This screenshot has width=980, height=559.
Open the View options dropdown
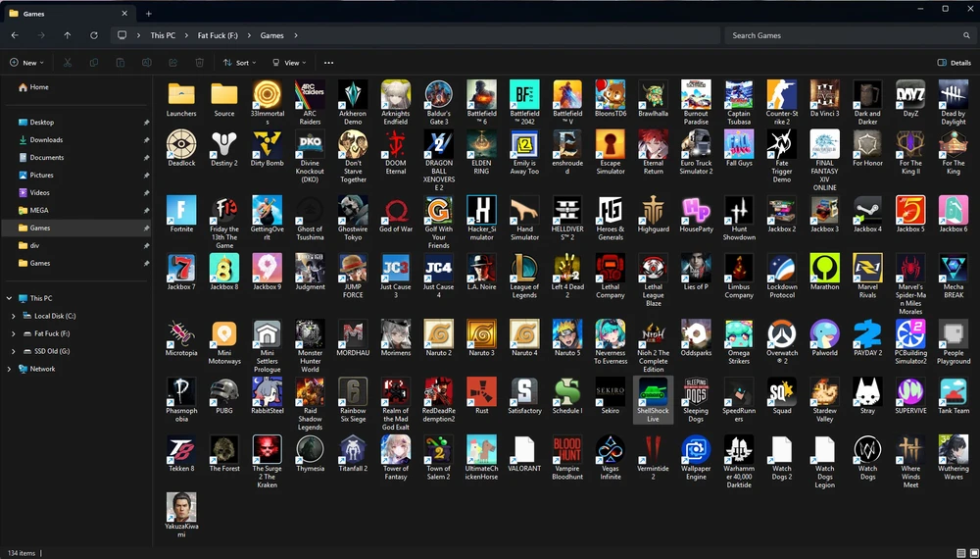pyautogui.click(x=289, y=63)
